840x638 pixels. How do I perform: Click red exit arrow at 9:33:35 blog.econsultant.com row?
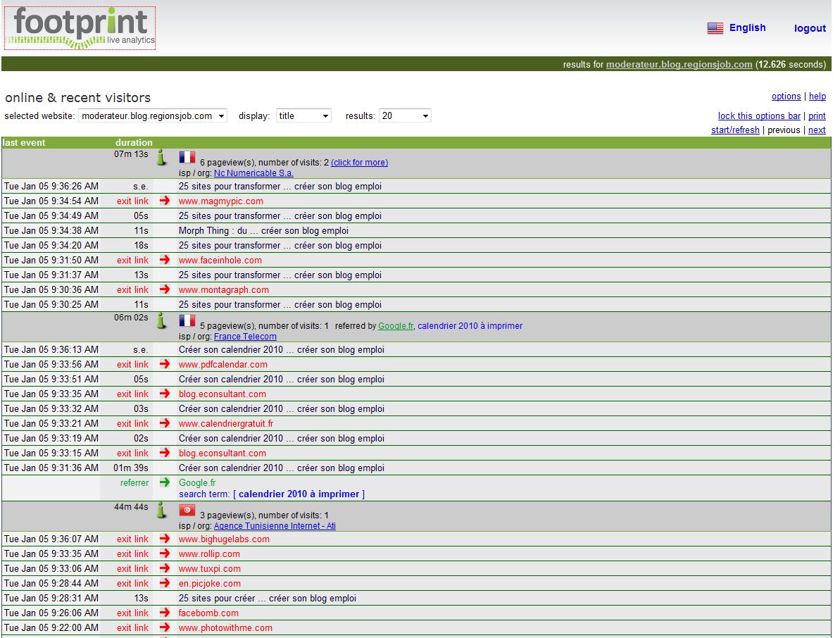(x=165, y=394)
